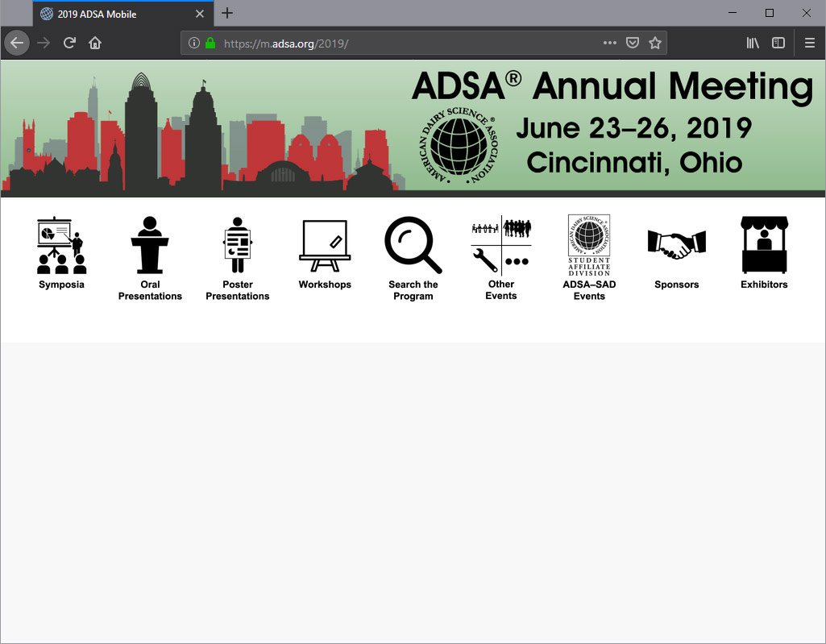The height and width of the screenshot is (644, 826).
Task: Open the Library bookshelf icon
Action: (753, 43)
